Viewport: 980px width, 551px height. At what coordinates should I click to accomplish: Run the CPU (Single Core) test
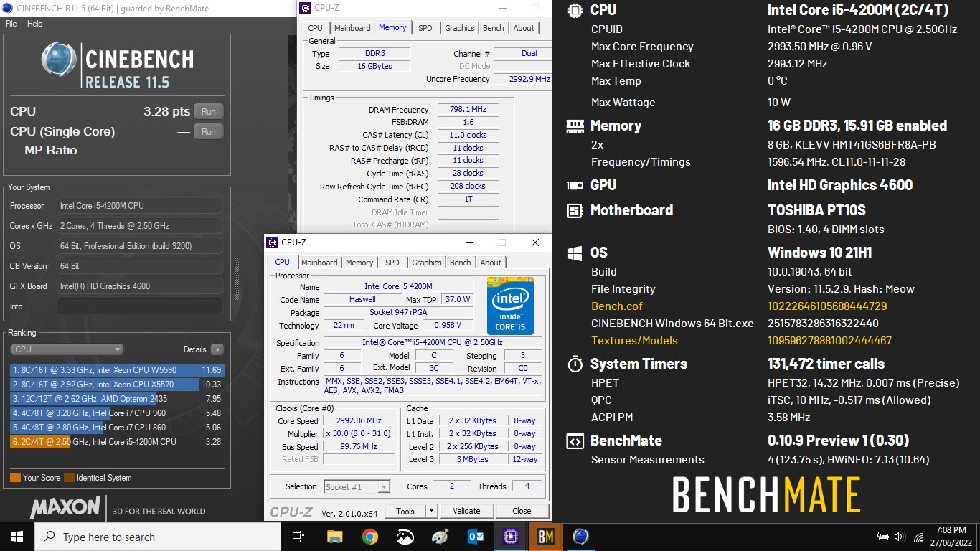[208, 132]
